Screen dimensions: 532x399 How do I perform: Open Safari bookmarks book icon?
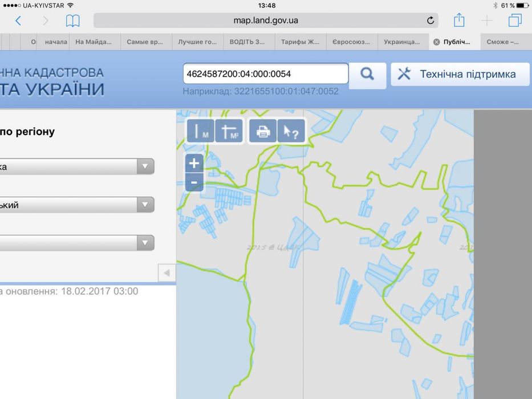(72, 21)
